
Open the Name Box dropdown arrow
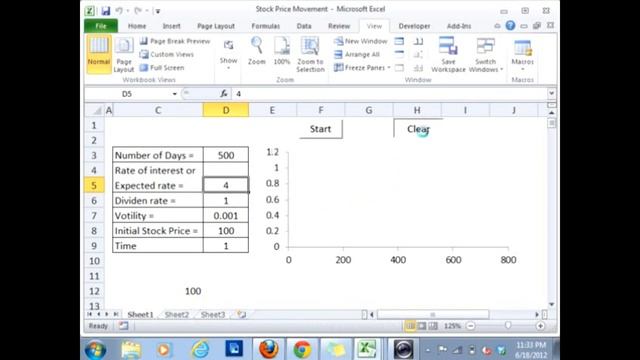click(174, 94)
